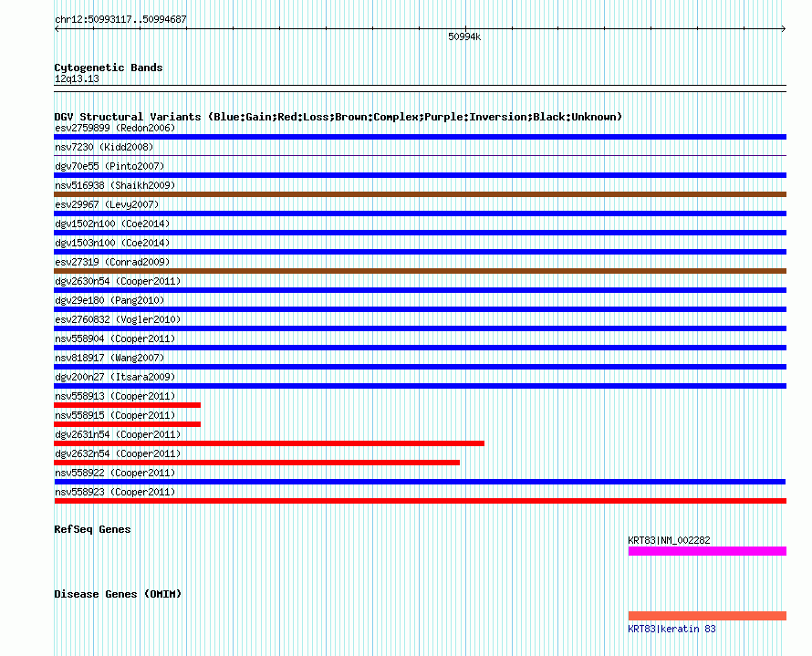Select short red loss bar under nsv558913
The width and height of the screenshot is (812, 656).
point(127,405)
